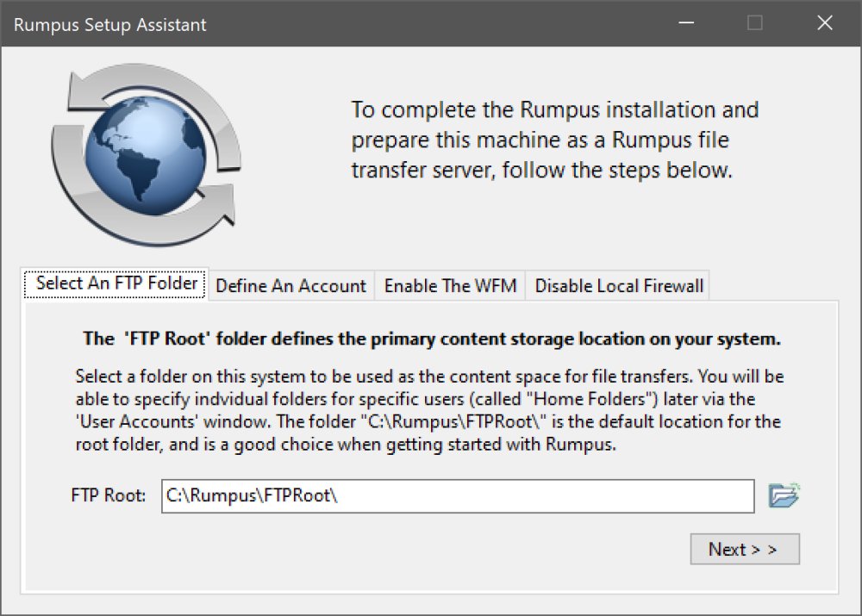Select the 'Select An FTP Folder' tab
Screen dimensions: 862x616
pyautogui.click(x=116, y=284)
